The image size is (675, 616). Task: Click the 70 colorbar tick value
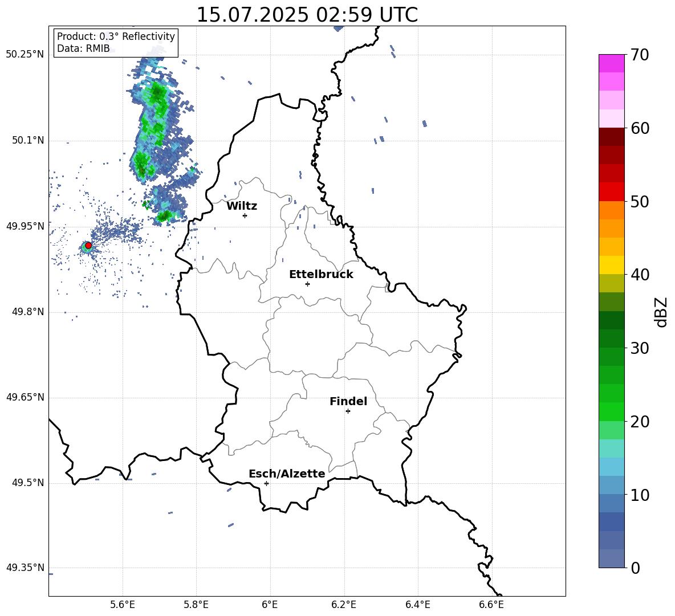coord(640,55)
